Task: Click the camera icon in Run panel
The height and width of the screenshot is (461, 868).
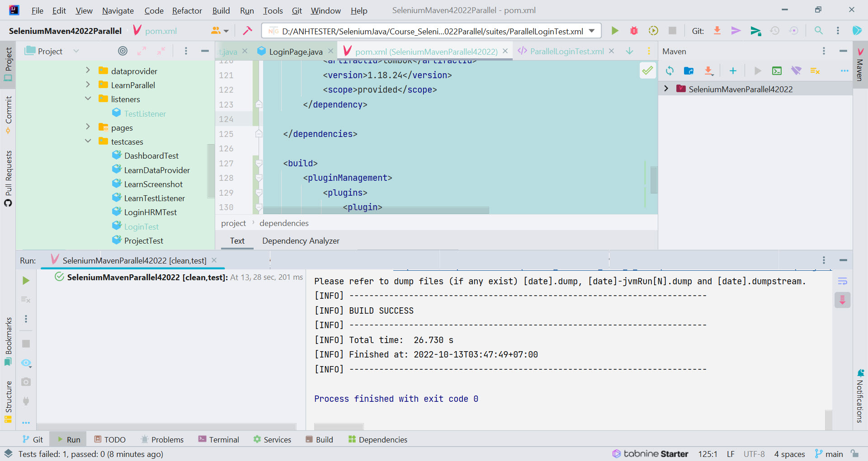Action: click(x=26, y=382)
